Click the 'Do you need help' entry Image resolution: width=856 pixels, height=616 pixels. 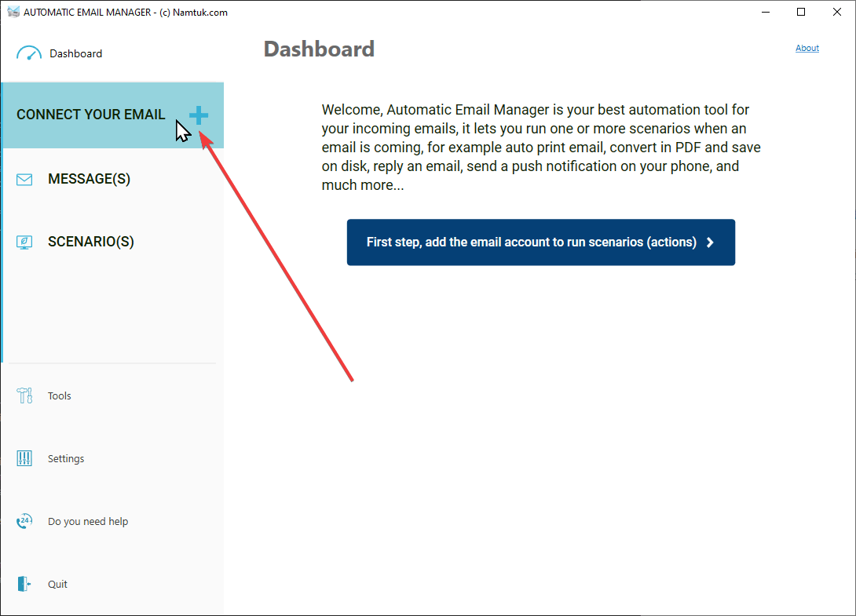click(x=88, y=521)
